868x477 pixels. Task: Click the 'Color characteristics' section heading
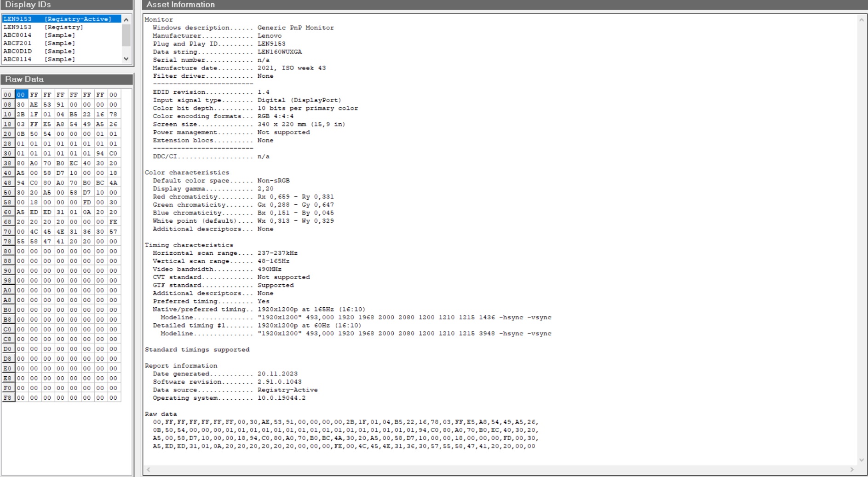[x=187, y=172]
